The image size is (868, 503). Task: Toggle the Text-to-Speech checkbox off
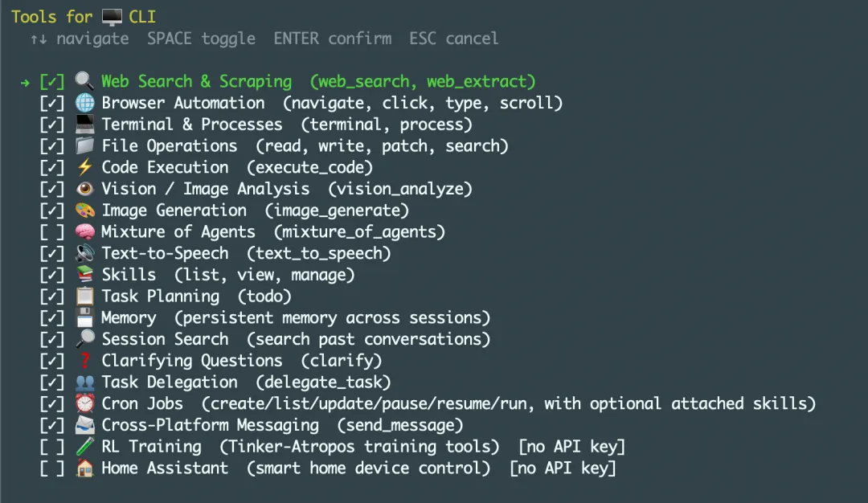[52, 253]
